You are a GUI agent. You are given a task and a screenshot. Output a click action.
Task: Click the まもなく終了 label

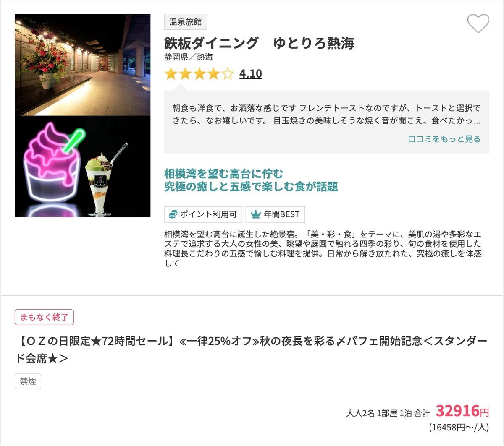44,317
